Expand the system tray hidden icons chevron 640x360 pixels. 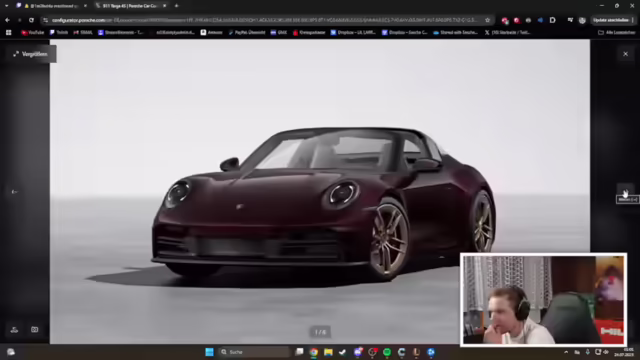coord(566,352)
